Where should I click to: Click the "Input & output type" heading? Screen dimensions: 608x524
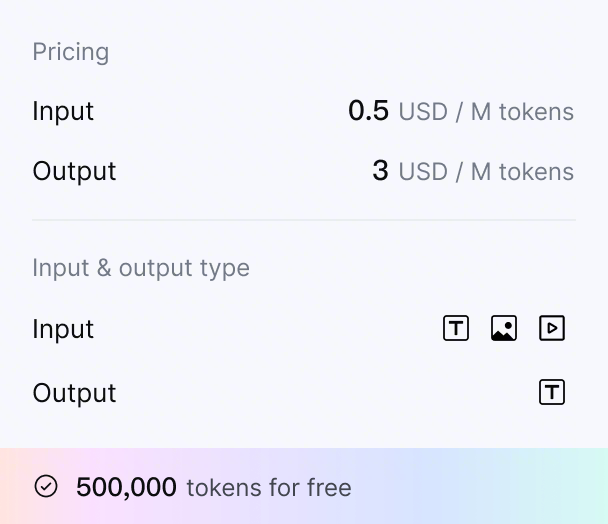tap(141, 268)
